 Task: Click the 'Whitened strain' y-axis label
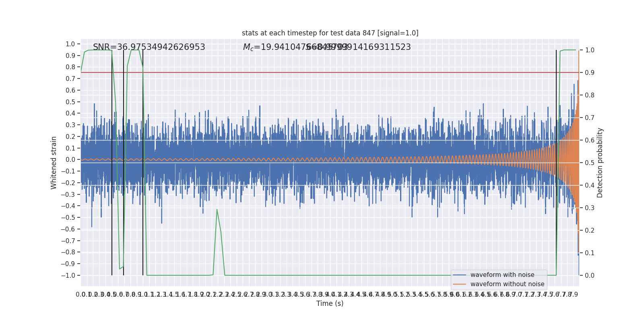[54, 163]
